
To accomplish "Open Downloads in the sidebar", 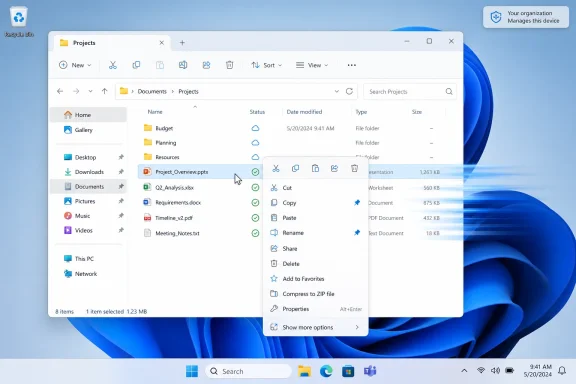I will coord(89,172).
